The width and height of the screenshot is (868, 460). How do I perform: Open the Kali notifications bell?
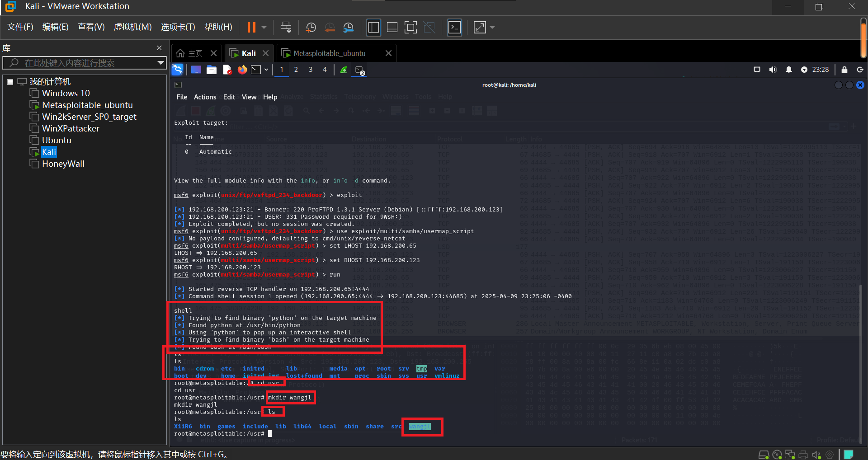[789, 70]
